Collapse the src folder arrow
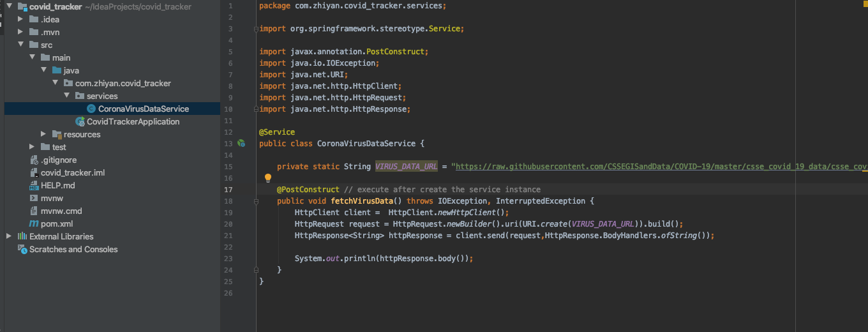 coord(20,45)
